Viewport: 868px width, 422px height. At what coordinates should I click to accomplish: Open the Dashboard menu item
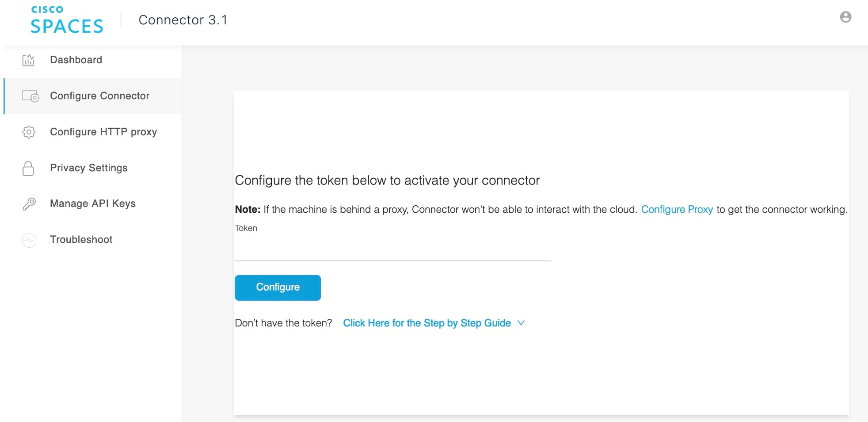pyautogui.click(x=76, y=60)
